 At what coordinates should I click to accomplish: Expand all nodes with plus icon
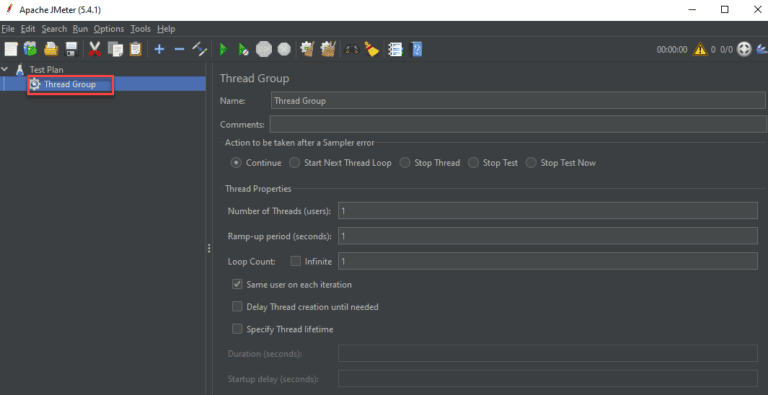click(x=159, y=49)
